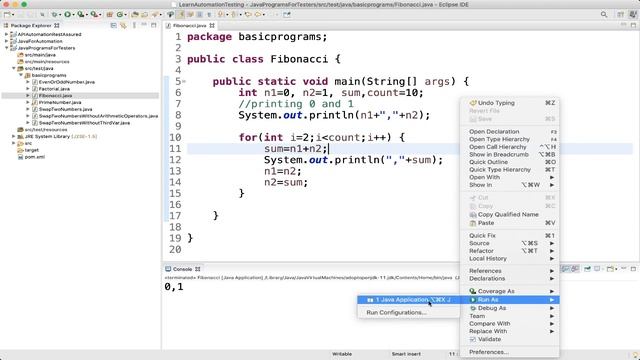Select the Console tab
Image resolution: width=640 pixels, height=360 pixels.
[x=182, y=269]
